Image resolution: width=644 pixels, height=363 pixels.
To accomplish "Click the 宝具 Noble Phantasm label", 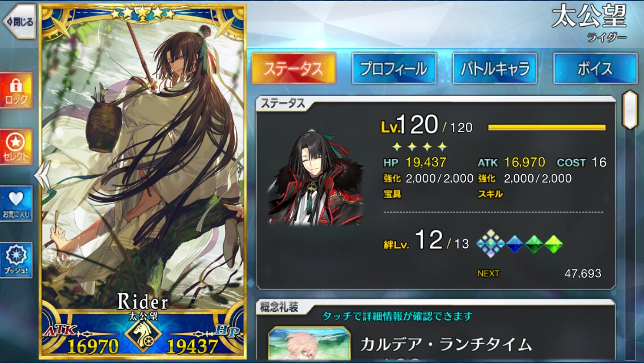I will click(392, 194).
